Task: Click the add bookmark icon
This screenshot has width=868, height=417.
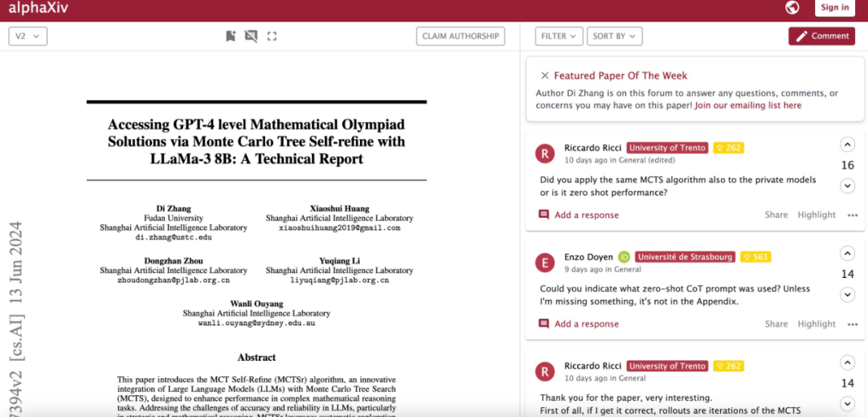Action: (231, 36)
